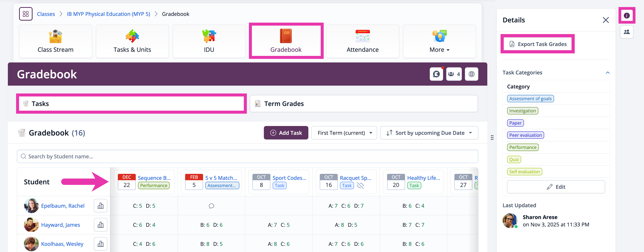Open the Sequence B... task link
This screenshot has height=252, width=644.
[x=154, y=178]
